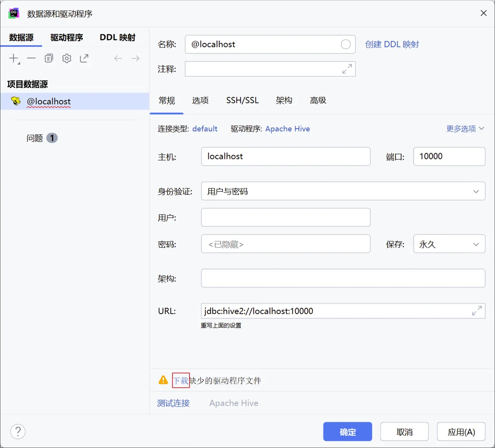Screen dimensions: 495x448
Task: Click the DataGrip logo in the title bar
Action: (14, 13)
